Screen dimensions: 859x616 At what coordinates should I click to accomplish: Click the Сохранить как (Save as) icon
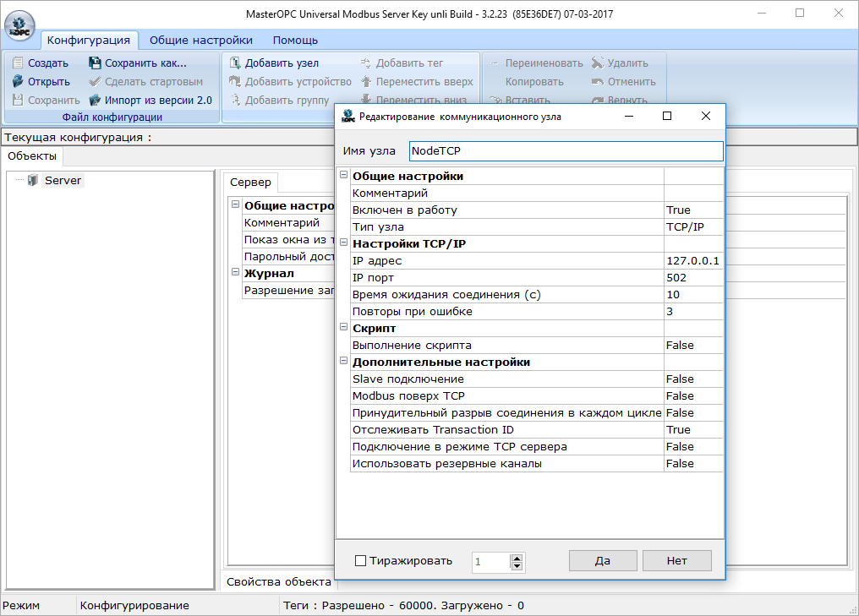click(95, 63)
